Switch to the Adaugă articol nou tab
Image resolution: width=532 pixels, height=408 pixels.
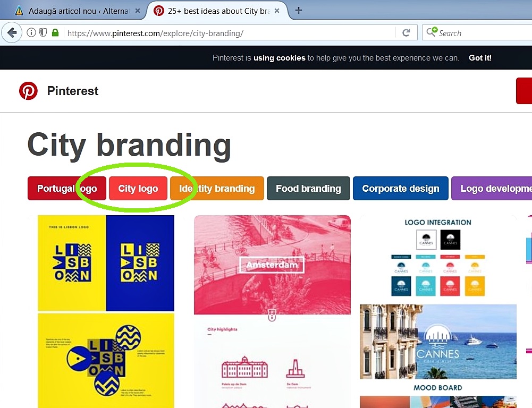pyautogui.click(x=73, y=11)
